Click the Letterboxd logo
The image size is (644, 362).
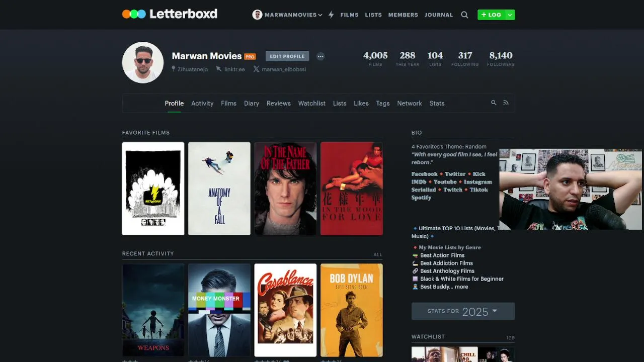click(170, 14)
